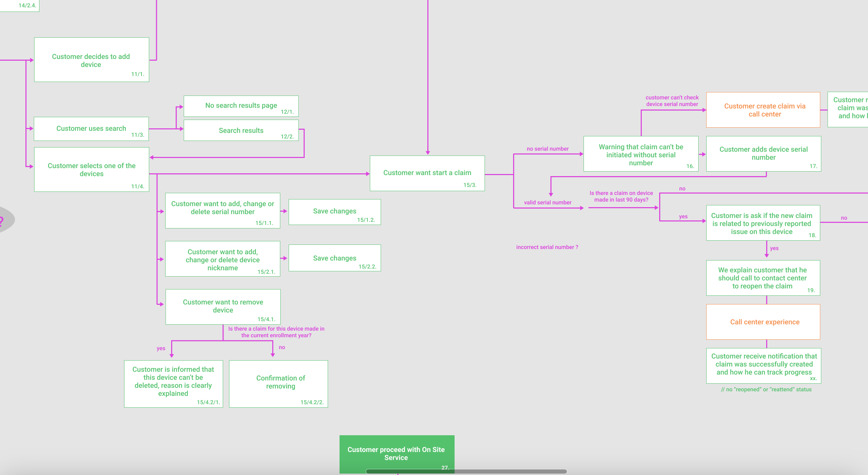Select the 'yes' label under the removal question
This screenshot has width=868, height=475.
pyautogui.click(x=161, y=348)
